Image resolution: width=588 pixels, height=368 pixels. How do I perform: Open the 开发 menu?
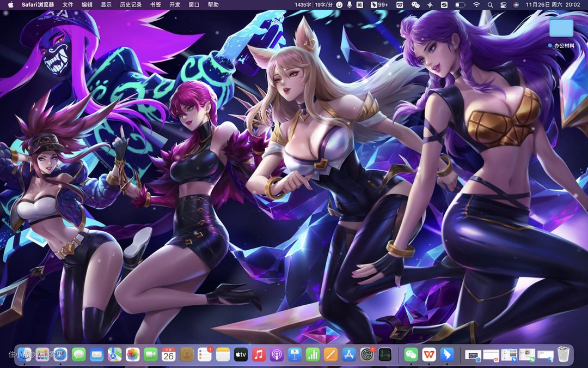[175, 4]
